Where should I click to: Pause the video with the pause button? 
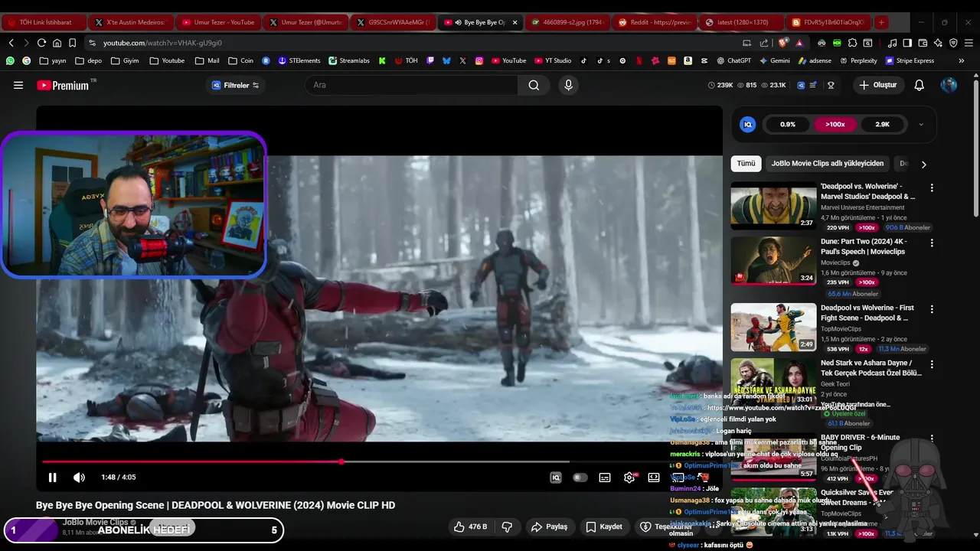click(x=52, y=478)
